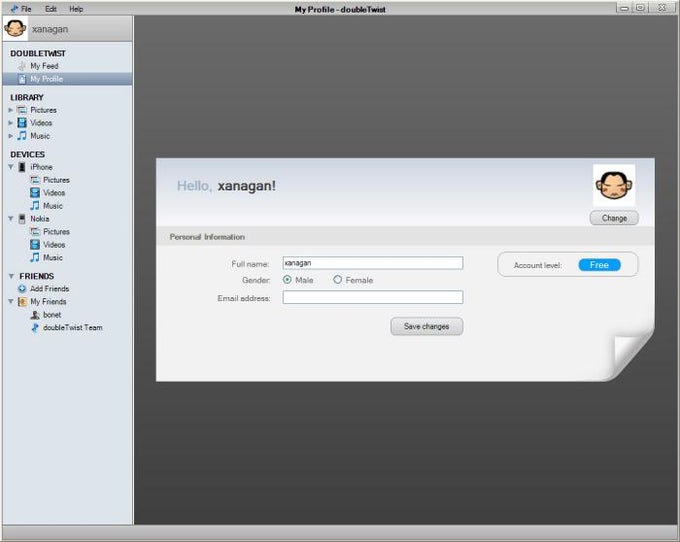The height and width of the screenshot is (542, 680).
Task: Click into the Full name field
Action: point(373,263)
